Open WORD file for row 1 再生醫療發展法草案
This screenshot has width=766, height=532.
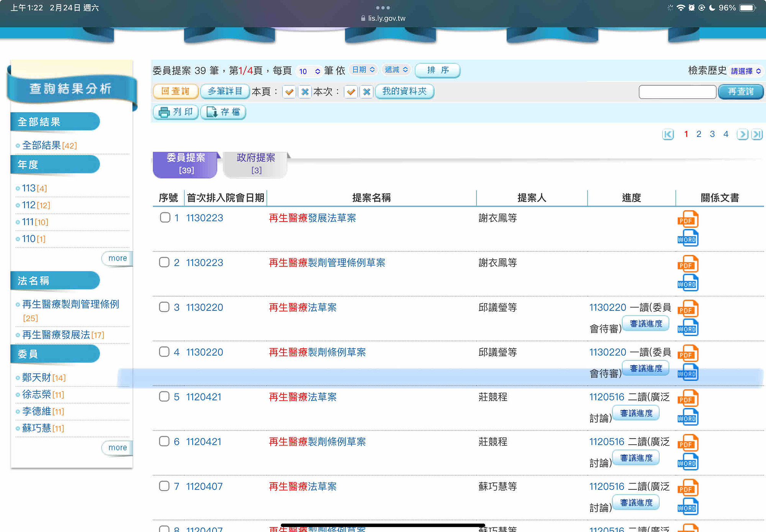(688, 238)
